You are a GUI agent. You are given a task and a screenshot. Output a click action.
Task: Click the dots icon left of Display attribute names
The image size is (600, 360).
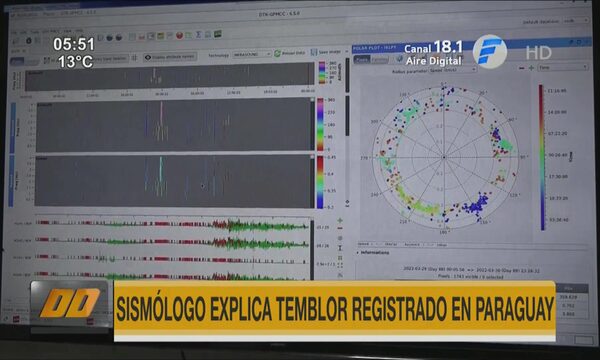pyautogui.click(x=135, y=58)
